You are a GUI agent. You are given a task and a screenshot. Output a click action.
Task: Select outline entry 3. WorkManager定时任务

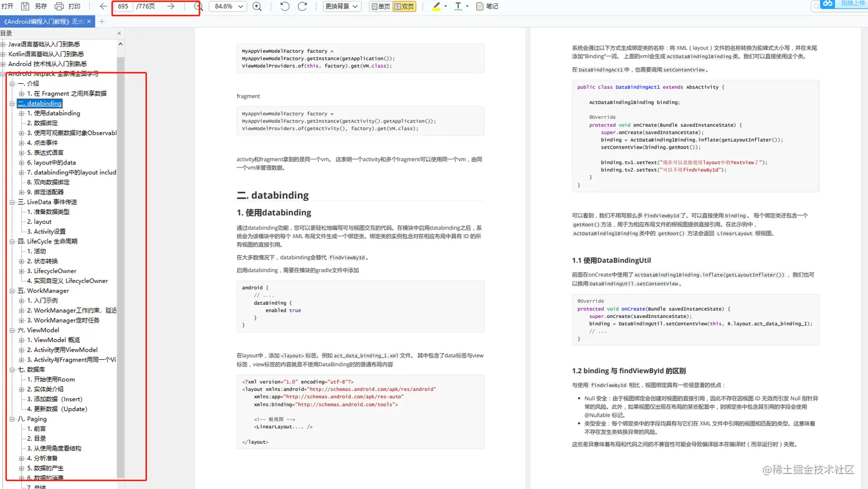(63, 320)
